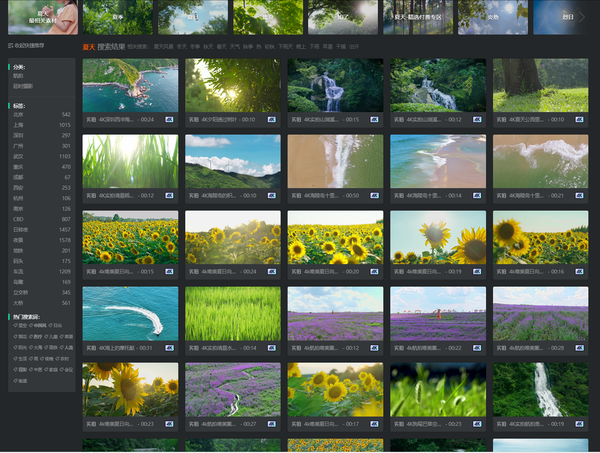Click the 00:14 beach shoreline video title text
The height and width of the screenshot is (453, 600).
pyautogui.click(x=423, y=196)
